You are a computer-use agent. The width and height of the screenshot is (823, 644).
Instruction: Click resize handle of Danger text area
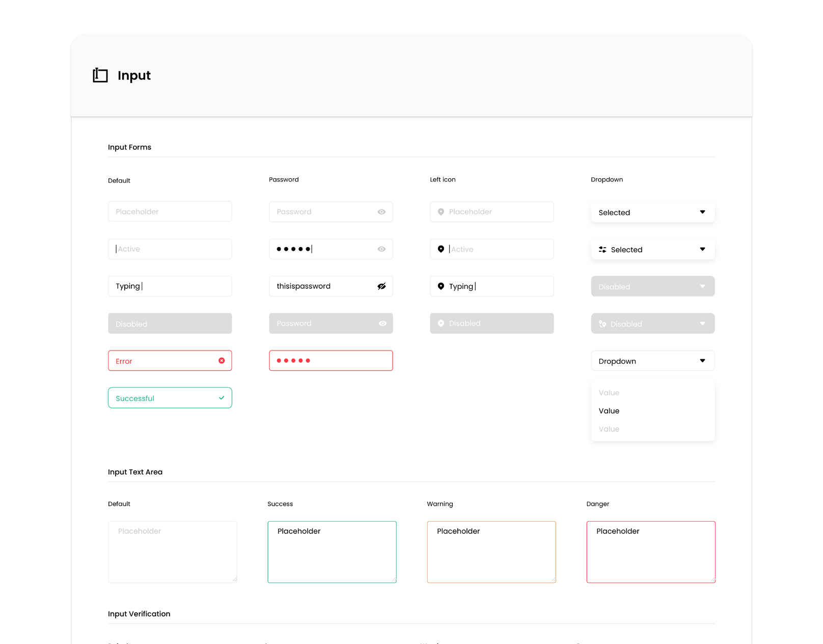pos(713,579)
